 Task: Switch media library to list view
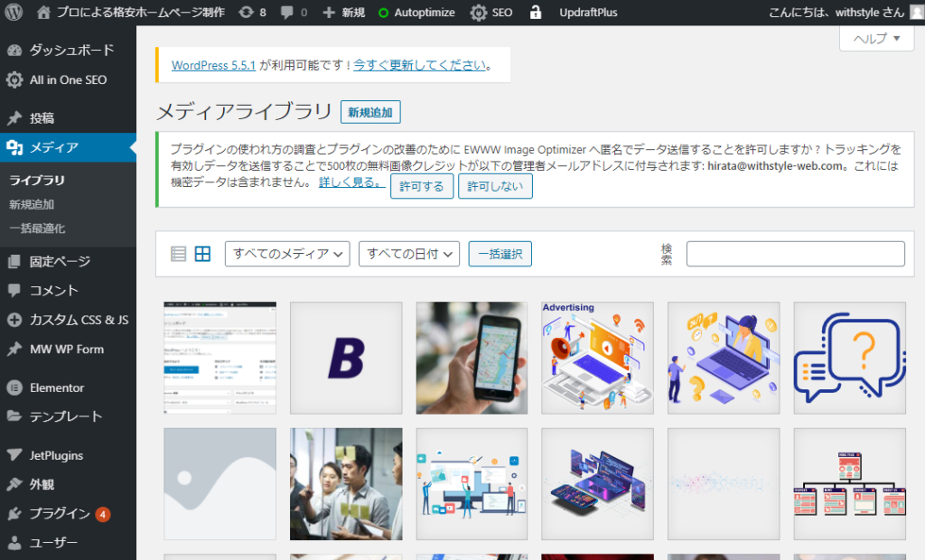(178, 254)
